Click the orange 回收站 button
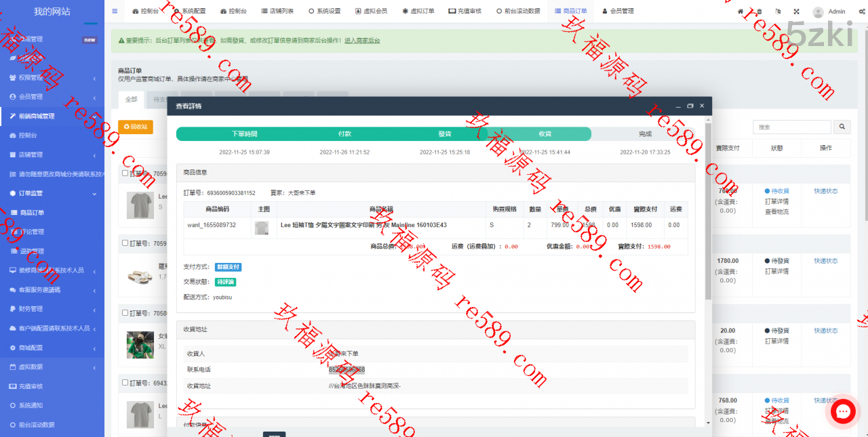 [136, 127]
